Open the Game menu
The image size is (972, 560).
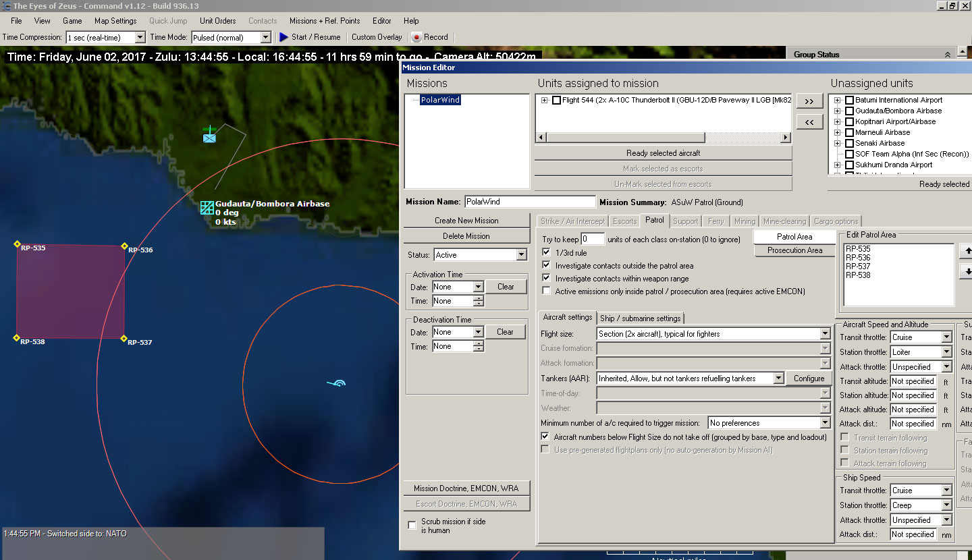click(72, 21)
